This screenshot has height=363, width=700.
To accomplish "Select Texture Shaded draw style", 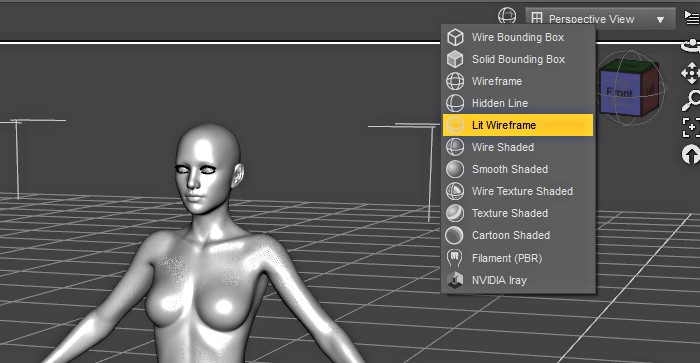I will tap(518, 213).
